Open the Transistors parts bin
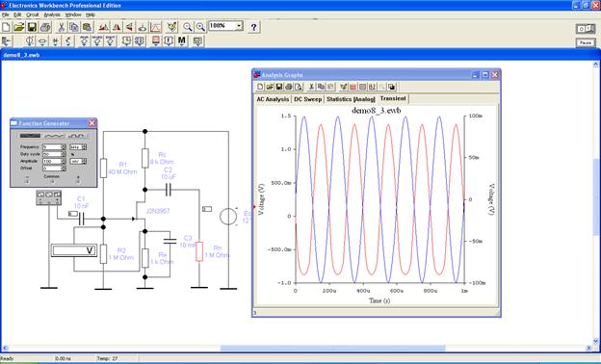This screenshot has width=601, height=364. (68, 40)
